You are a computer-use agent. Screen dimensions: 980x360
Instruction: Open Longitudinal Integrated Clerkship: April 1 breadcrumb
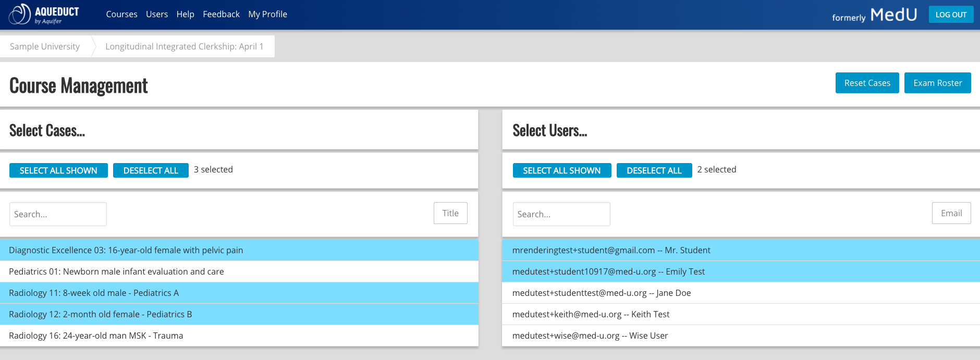point(184,46)
